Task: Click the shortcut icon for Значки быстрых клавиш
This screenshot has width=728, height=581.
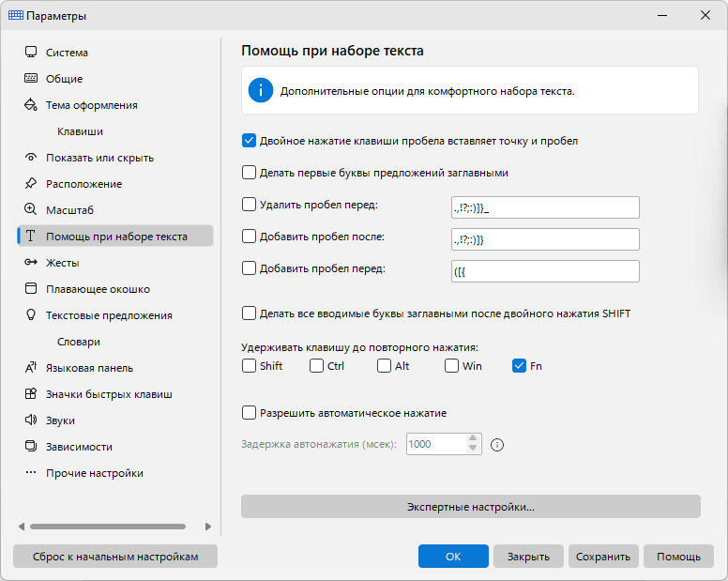Action: 31,394
